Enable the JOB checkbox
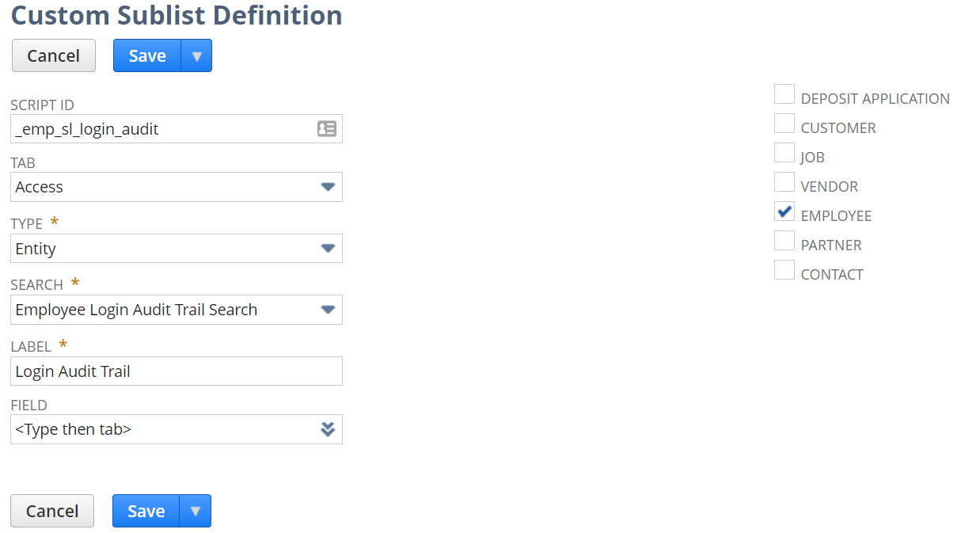The height and width of the screenshot is (533, 980). pos(784,152)
